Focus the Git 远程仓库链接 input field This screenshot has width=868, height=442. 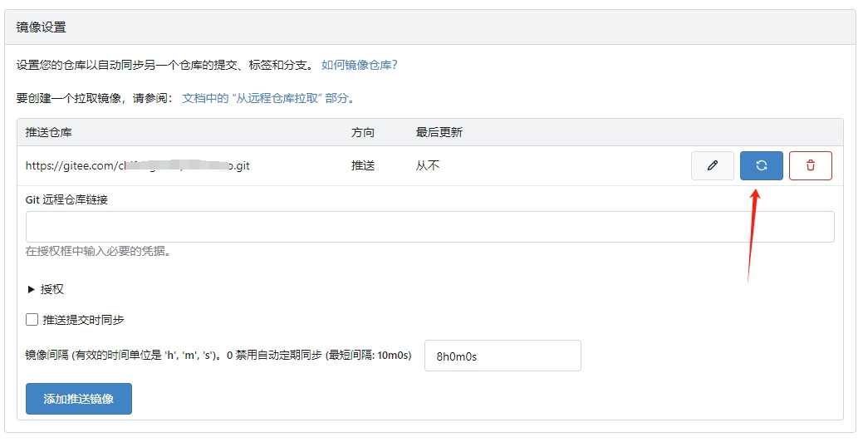pyautogui.click(x=429, y=227)
